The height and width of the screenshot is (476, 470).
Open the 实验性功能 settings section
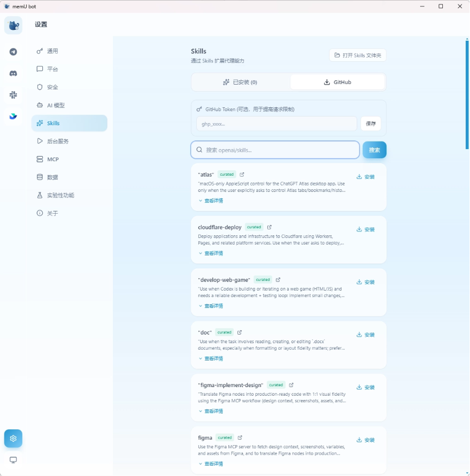[69, 195]
